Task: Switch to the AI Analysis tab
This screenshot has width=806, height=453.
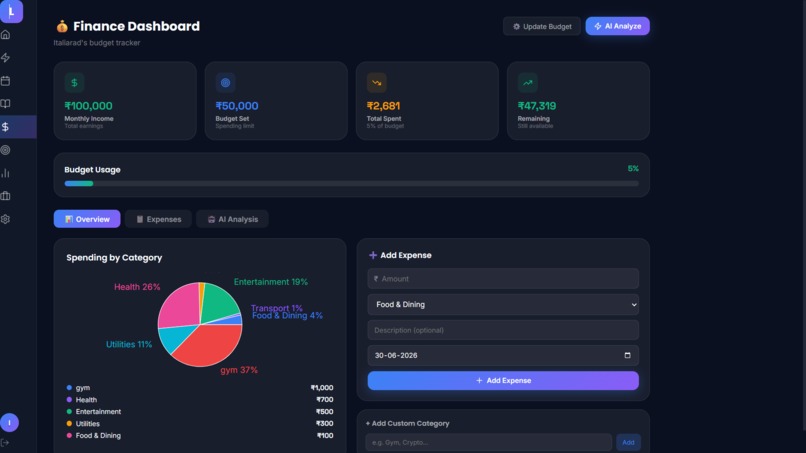Action: (x=232, y=219)
